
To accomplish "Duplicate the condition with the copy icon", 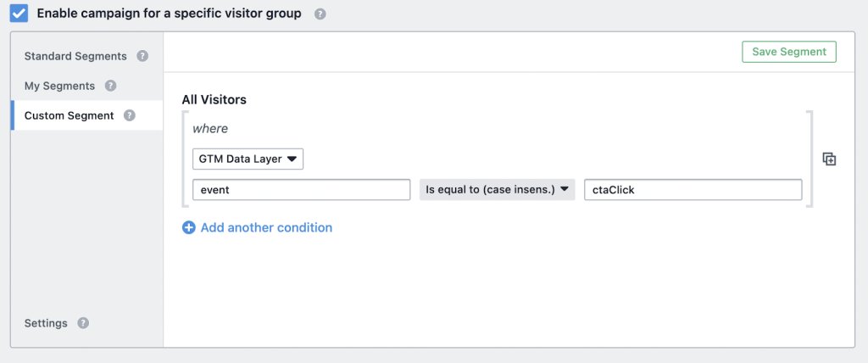I will pos(829,159).
